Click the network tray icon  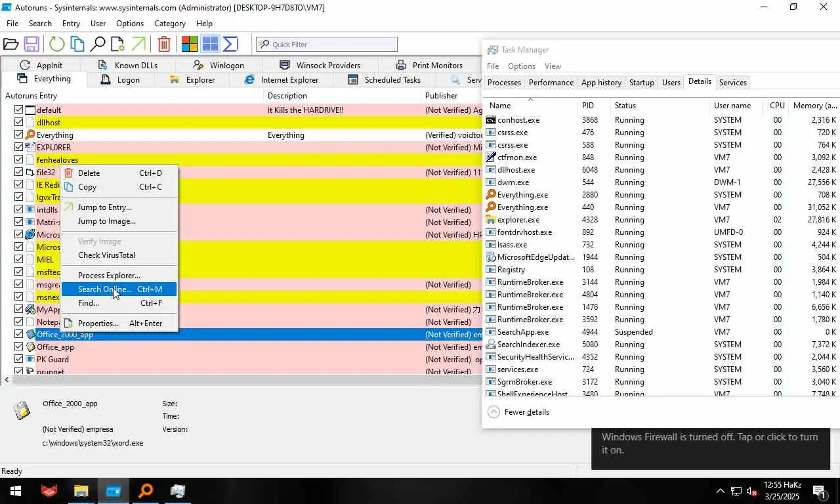tap(736, 491)
